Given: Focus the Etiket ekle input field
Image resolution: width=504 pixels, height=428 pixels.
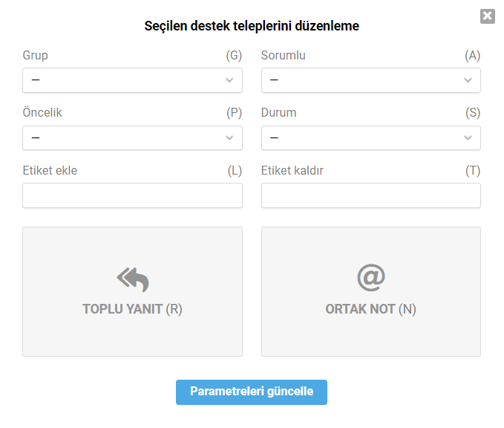Looking at the screenshot, I should 132,195.
